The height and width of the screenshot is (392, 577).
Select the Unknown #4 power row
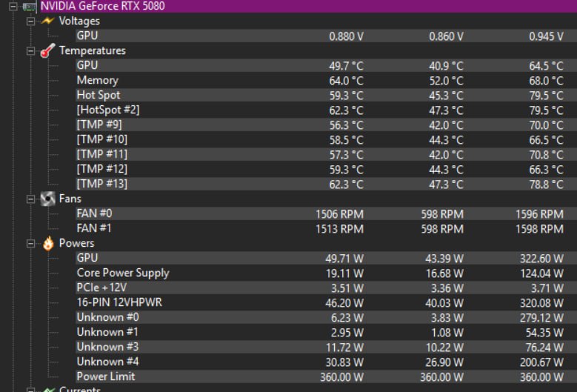(x=326, y=362)
